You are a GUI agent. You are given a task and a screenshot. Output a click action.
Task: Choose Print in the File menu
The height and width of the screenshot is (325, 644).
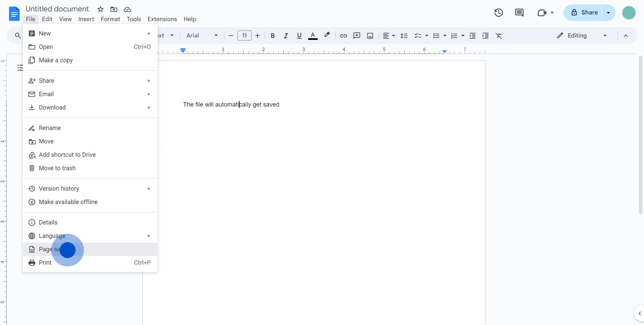45,263
